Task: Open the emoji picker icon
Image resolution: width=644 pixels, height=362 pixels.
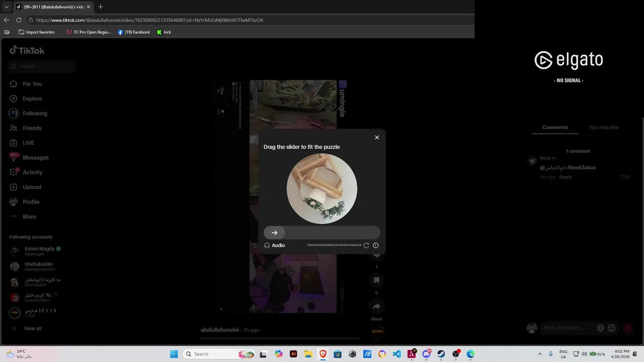Action: click(611, 328)
